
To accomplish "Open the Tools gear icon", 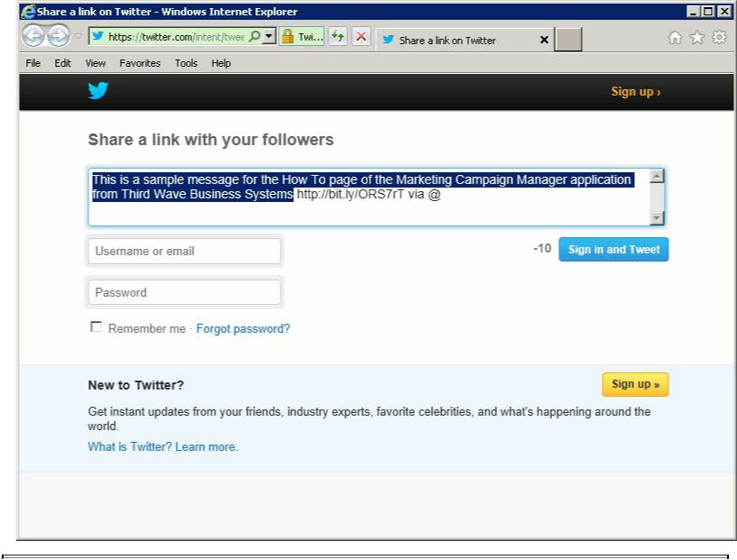I will (x=719, y=37).
